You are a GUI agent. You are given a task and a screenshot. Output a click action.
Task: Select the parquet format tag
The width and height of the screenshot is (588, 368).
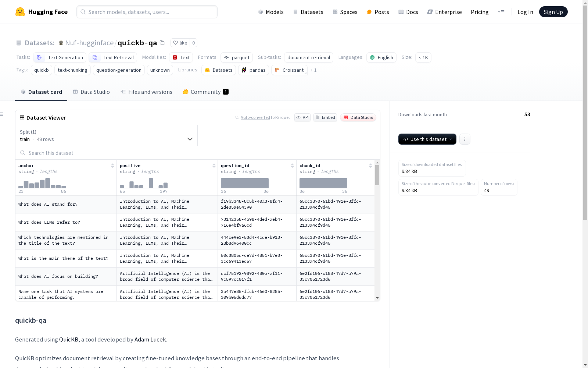click(237, 57)
